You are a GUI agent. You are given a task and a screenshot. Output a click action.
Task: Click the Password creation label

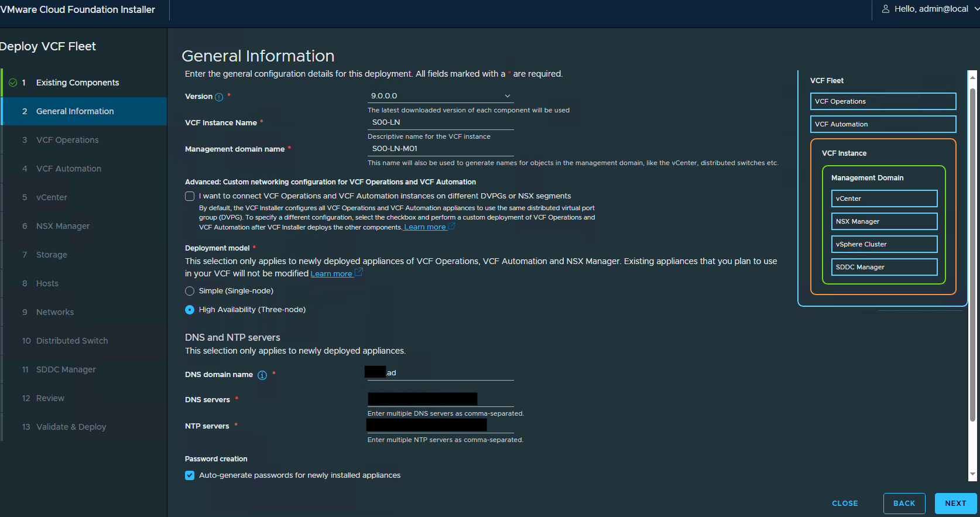[216, 459]
